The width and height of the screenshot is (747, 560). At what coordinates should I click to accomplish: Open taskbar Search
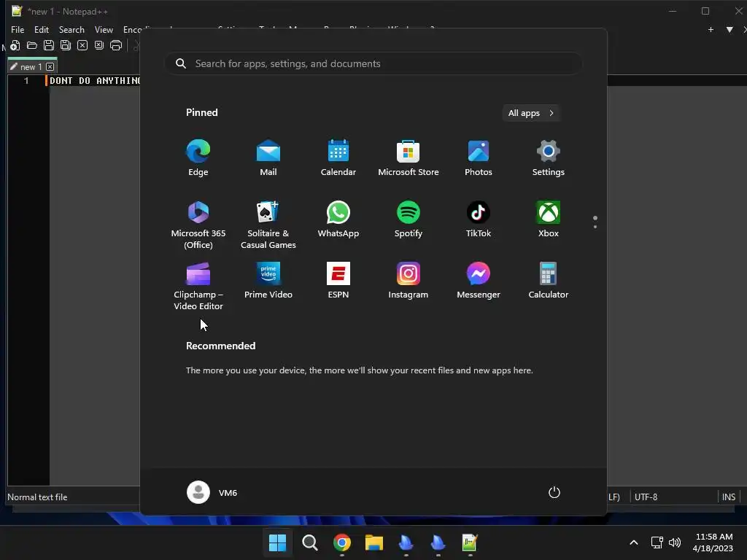click(309, 542)
